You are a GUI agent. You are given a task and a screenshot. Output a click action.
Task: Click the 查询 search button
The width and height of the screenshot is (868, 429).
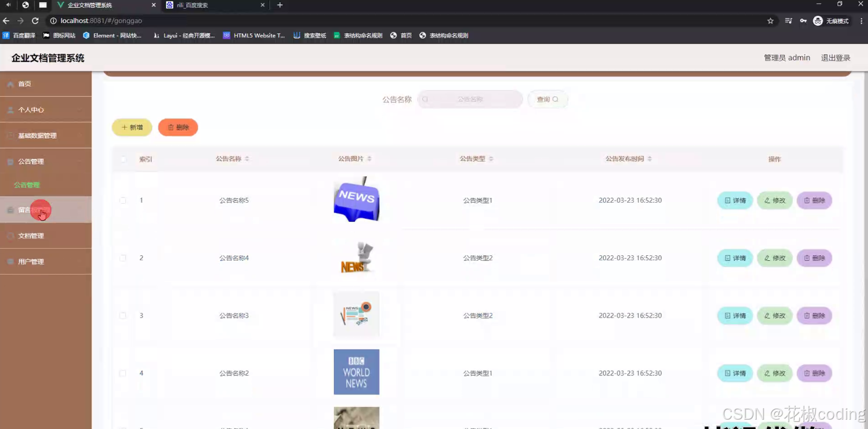(x=547, y=99)
